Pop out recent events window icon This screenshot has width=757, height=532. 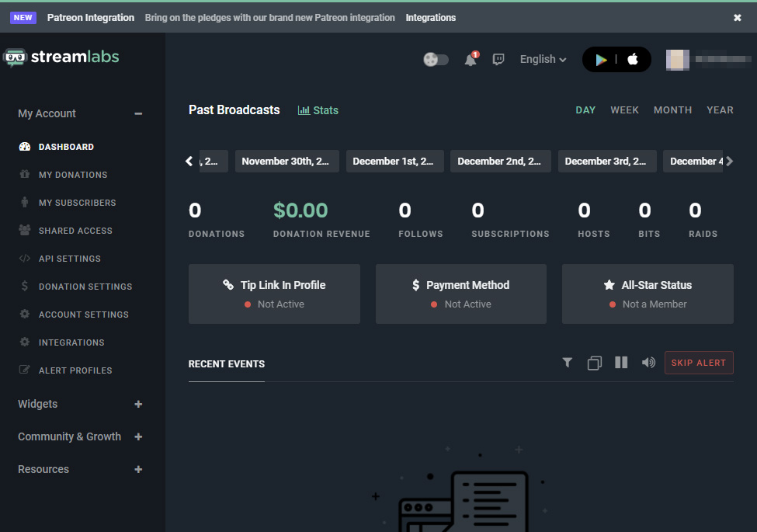[x=594, y=363]
